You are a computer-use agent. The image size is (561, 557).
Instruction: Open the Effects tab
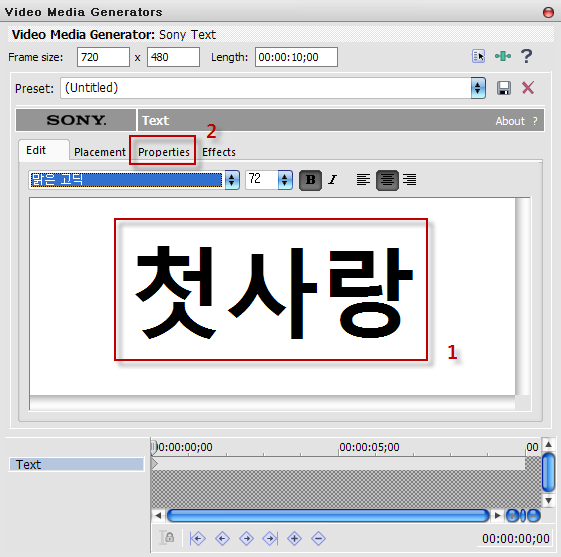pos(219,152)
